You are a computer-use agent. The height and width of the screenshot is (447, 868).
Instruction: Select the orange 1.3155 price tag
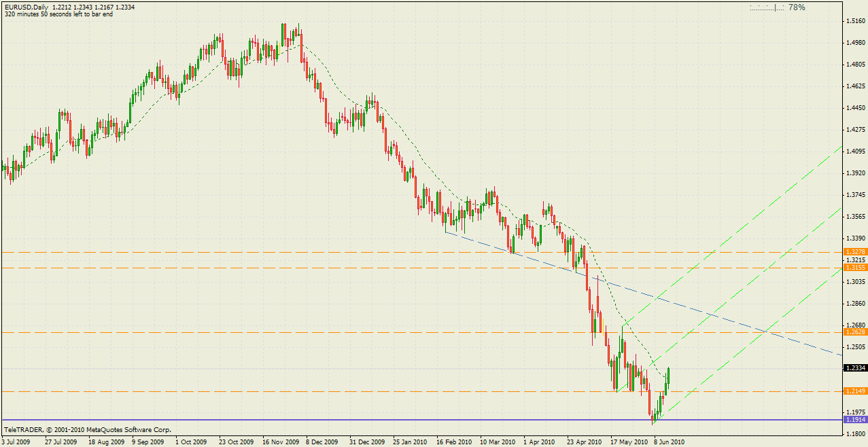pyautogui.click(x=854, y=268)
